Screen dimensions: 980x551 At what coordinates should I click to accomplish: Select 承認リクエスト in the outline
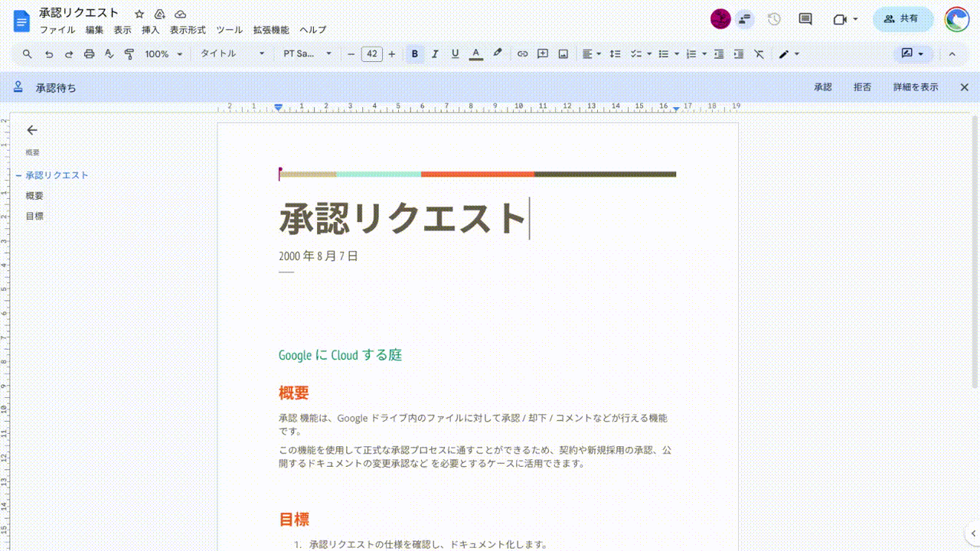57,175
